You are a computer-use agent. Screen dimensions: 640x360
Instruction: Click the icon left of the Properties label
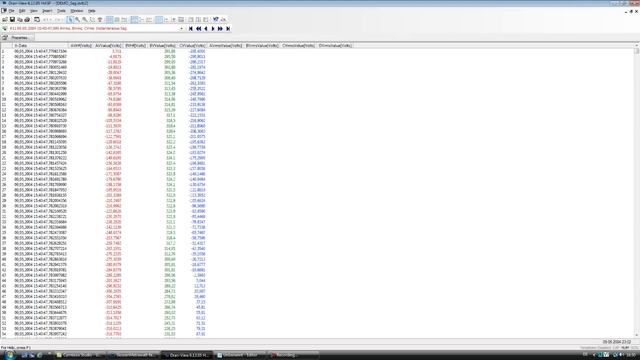(5, 38)
